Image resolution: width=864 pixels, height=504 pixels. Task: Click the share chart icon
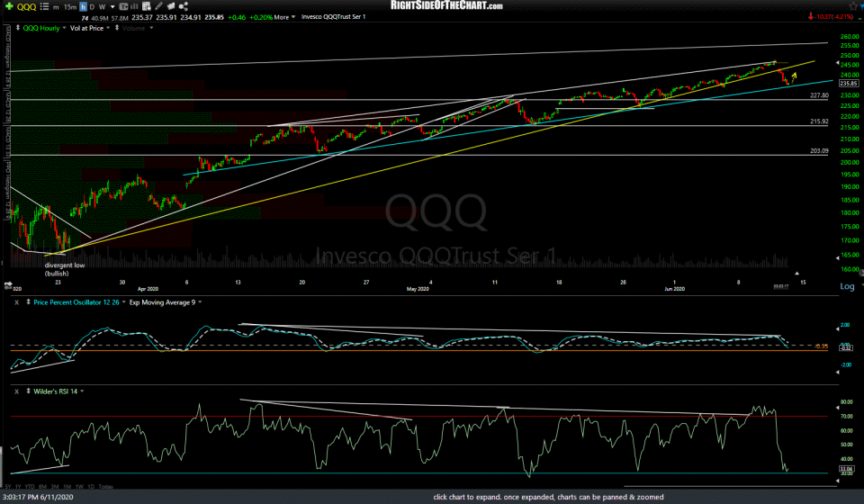pyautogui.click(x=184, y=6)
